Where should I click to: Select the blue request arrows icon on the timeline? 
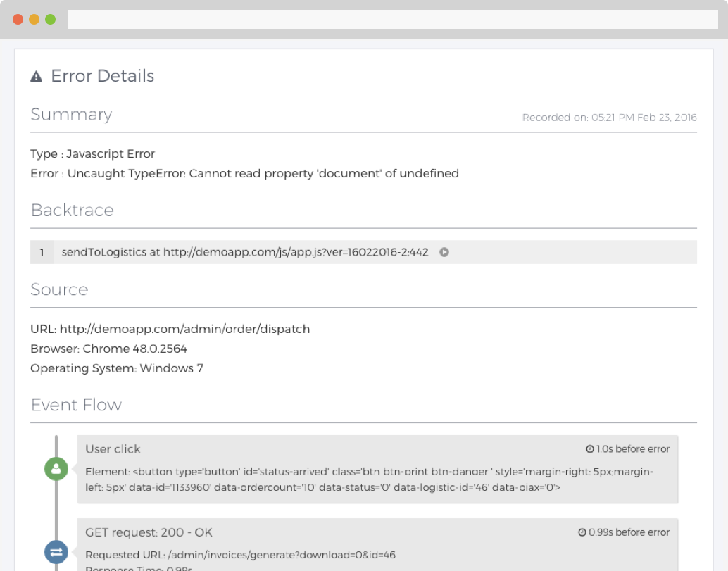click(56, 552)
